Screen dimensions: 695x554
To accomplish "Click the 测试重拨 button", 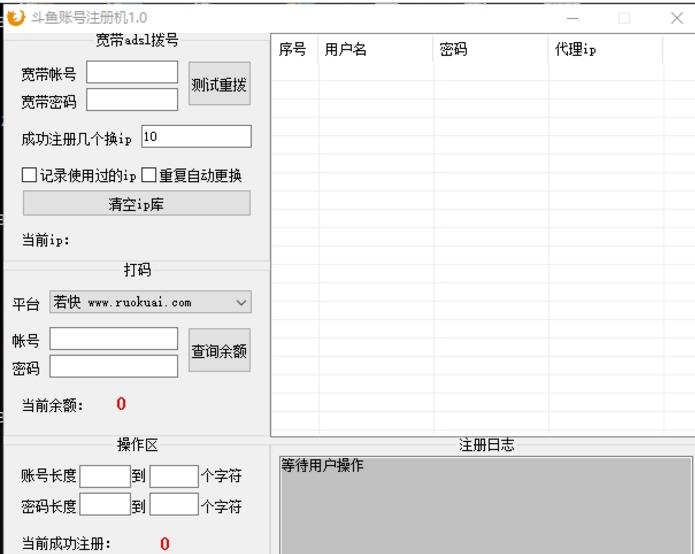I will click(x=219, y=84).
